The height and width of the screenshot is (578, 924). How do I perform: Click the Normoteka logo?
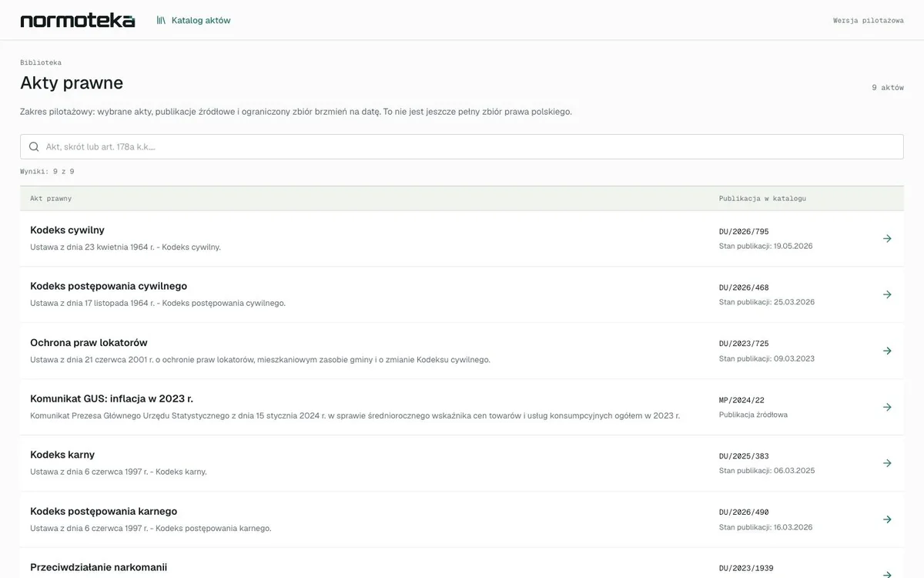pos(78,20)
